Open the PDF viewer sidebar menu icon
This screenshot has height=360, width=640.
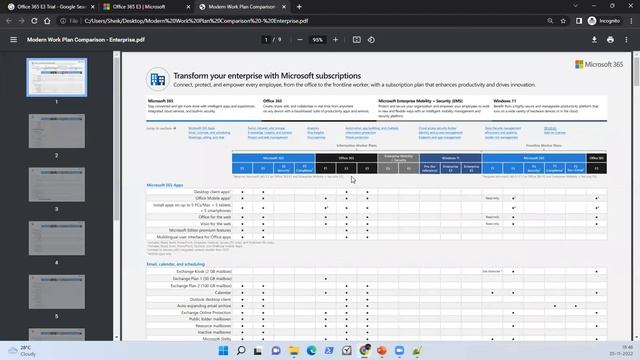pyautogui.click(x=13, y=40)
